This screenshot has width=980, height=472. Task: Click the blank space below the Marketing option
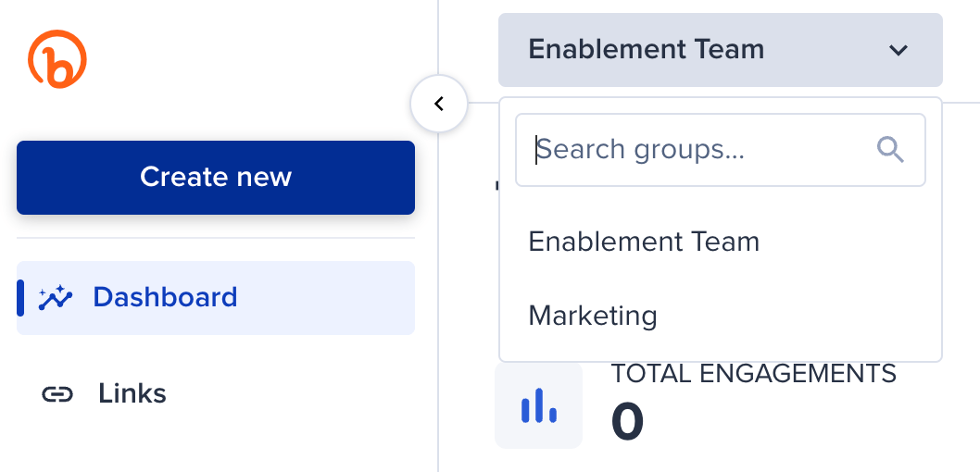point(720,348)
